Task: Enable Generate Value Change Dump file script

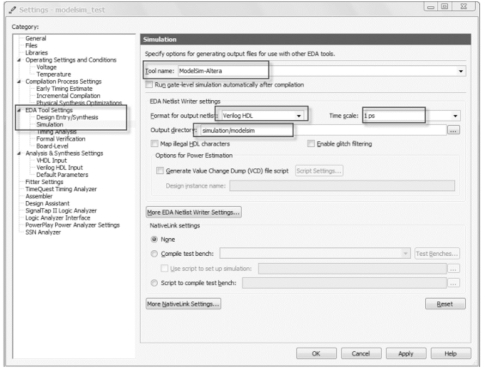Action: click(160, 171)
